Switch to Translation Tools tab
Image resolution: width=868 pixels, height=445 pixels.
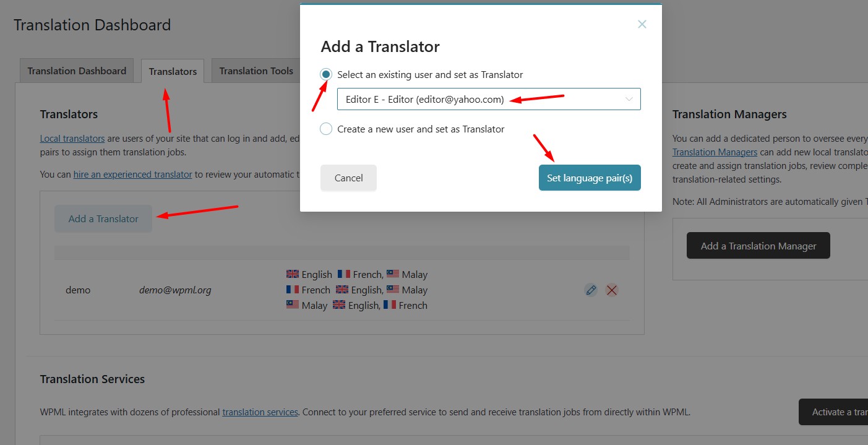[x=256, y=71]
